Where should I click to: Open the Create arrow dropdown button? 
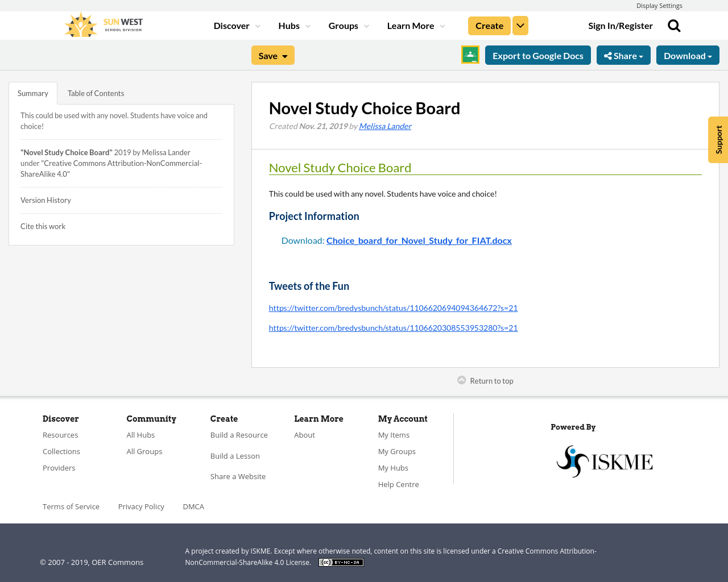tap(520, 26)
